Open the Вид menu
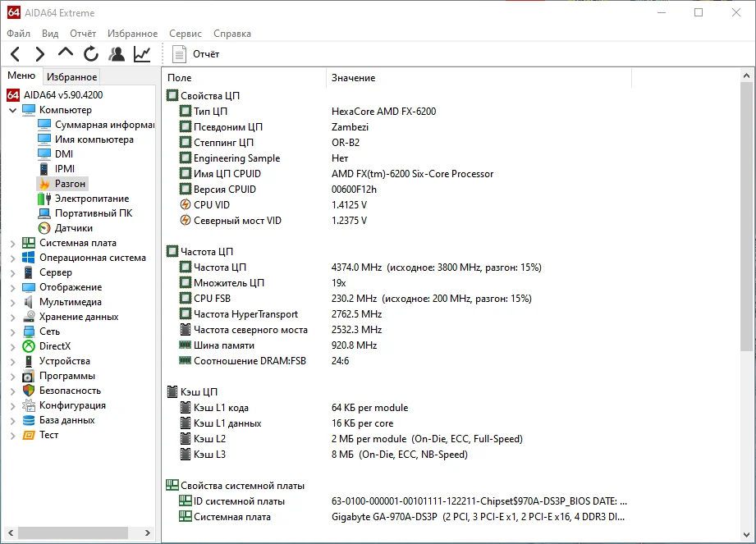The image size is (756, 544). (50, 34)
